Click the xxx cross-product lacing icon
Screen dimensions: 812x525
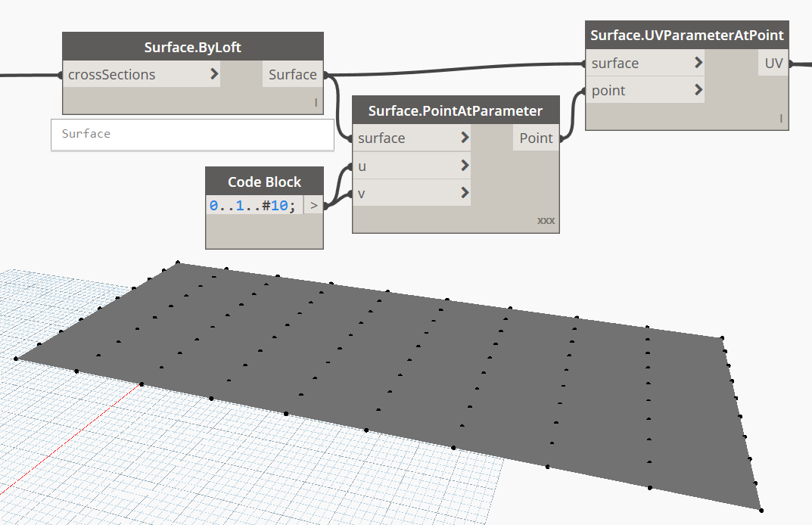click(546, 221)
